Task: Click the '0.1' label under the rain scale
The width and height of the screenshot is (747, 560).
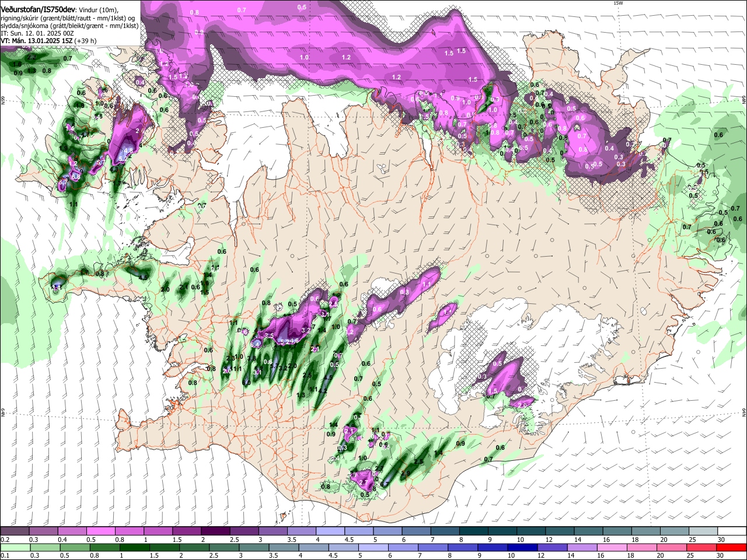Action: pos(5,555)
